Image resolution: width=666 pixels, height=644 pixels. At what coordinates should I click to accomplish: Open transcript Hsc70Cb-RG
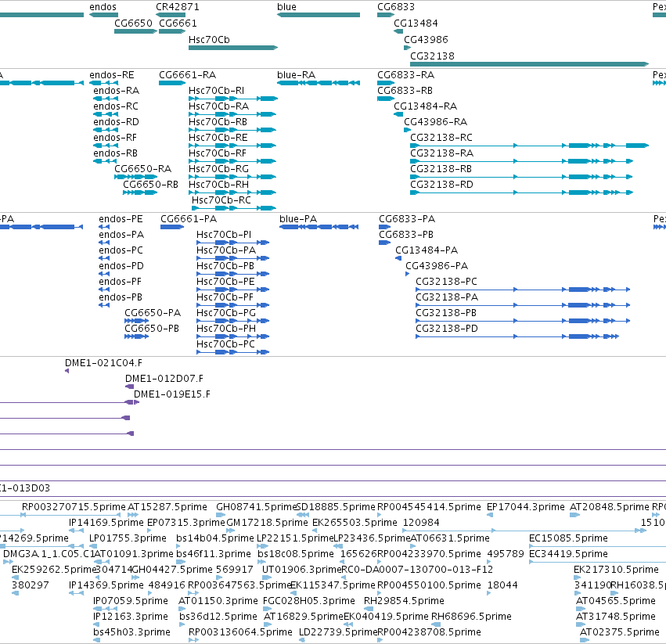[219, 169]
